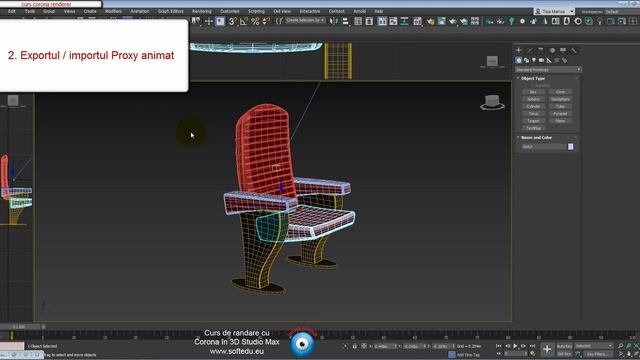
Task: Select the Geometry category icon
Action: pos(519,60)
